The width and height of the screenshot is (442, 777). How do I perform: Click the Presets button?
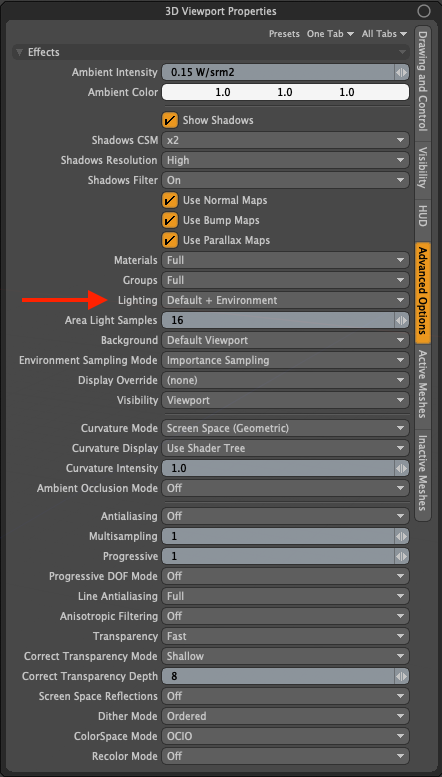(x=284, y=34)
